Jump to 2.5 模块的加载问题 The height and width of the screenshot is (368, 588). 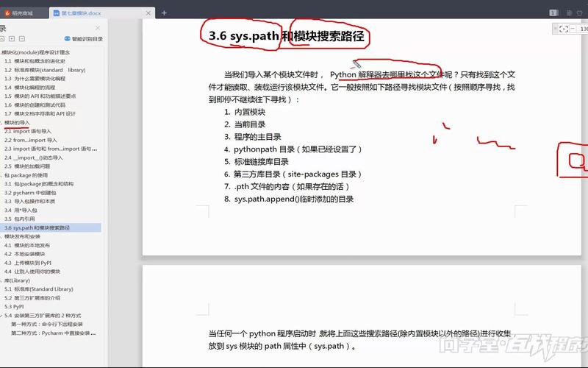coord(27,166)
